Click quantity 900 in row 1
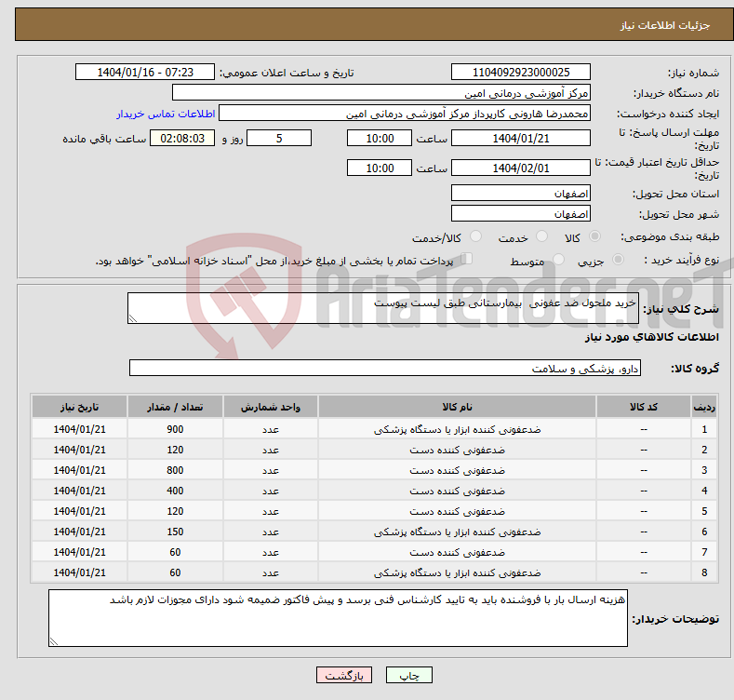 (x=175, y=429)
